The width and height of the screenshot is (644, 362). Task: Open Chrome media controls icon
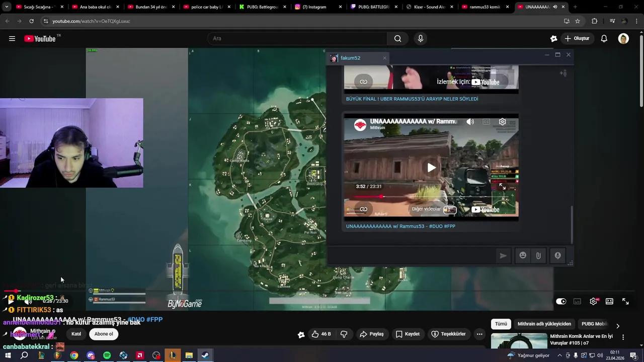(612, 21)
